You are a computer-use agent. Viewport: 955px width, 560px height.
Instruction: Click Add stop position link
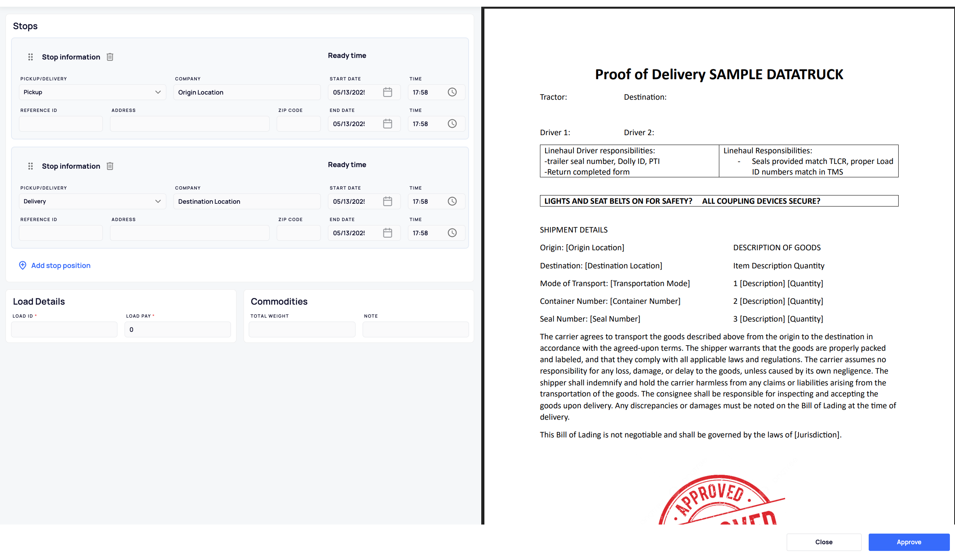[61, 266]
